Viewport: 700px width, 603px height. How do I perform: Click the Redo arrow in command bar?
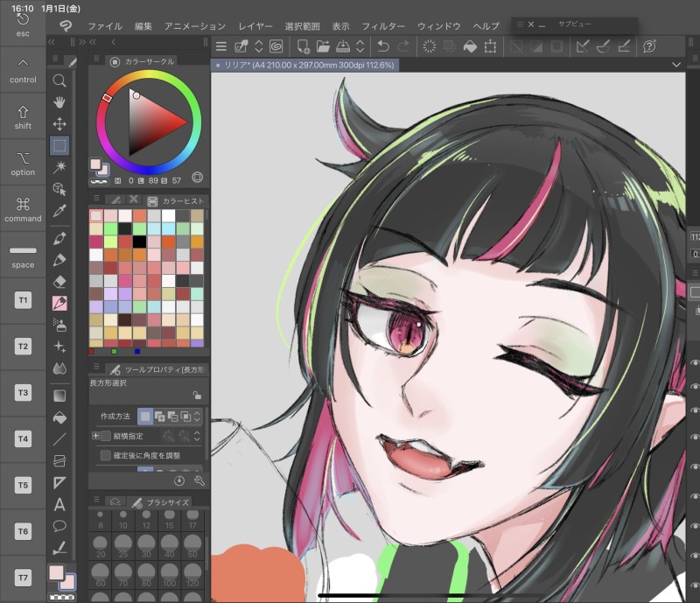click(x=403, y=46)
